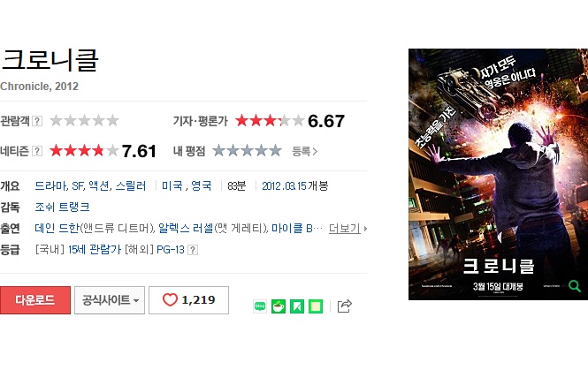
Task: Open 등록 to register my rating
Action: (x=304, y=151)
